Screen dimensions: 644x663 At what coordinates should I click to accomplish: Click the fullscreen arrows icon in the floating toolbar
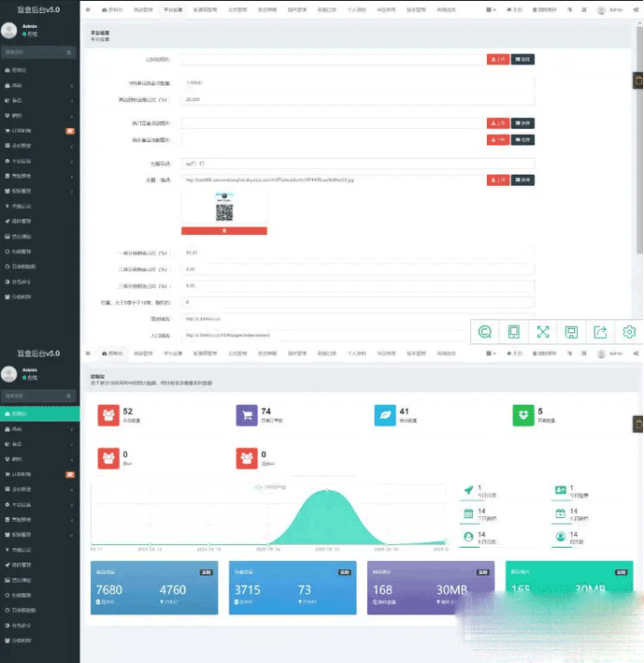[x=542, y=332]
